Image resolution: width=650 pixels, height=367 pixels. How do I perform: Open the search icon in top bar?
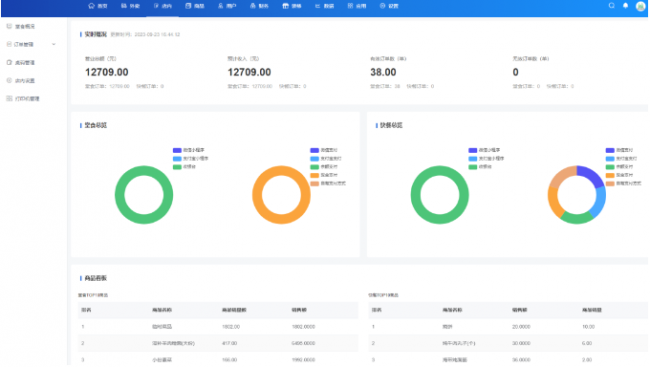[x=611, y=6]
